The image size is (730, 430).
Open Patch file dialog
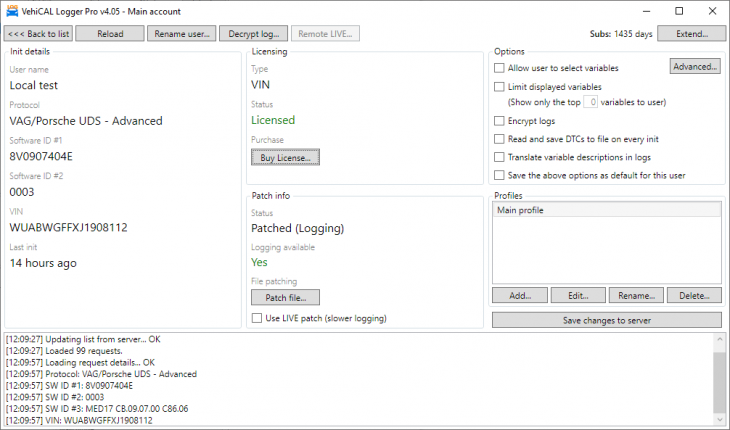(x=284, y=297)
